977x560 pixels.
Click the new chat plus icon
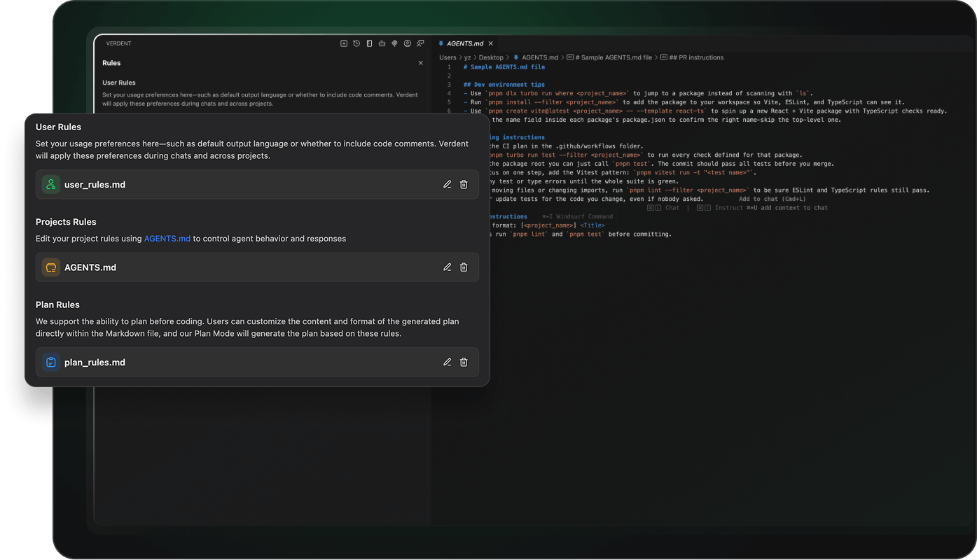coord(344,43)
